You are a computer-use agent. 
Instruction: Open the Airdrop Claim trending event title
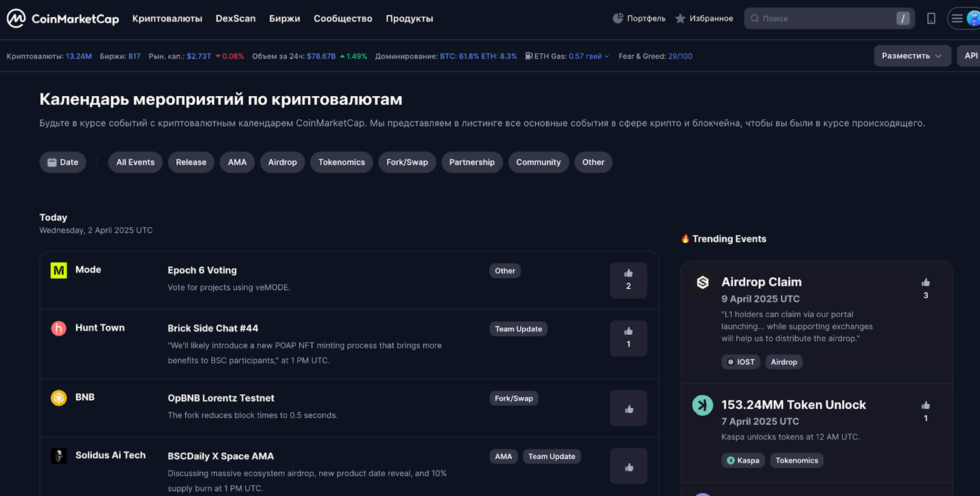tap(761, 282)
